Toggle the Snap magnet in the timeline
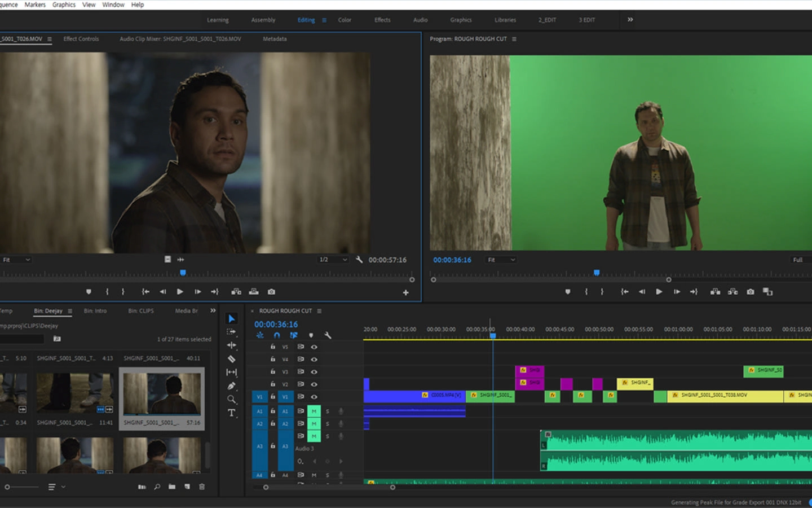812x508 pixels. tap(277, 335)
